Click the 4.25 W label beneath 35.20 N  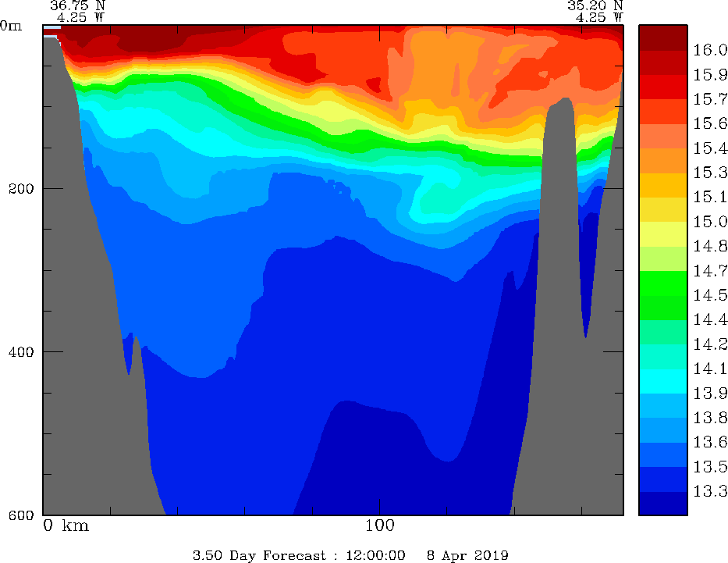[x=599, y=17]
